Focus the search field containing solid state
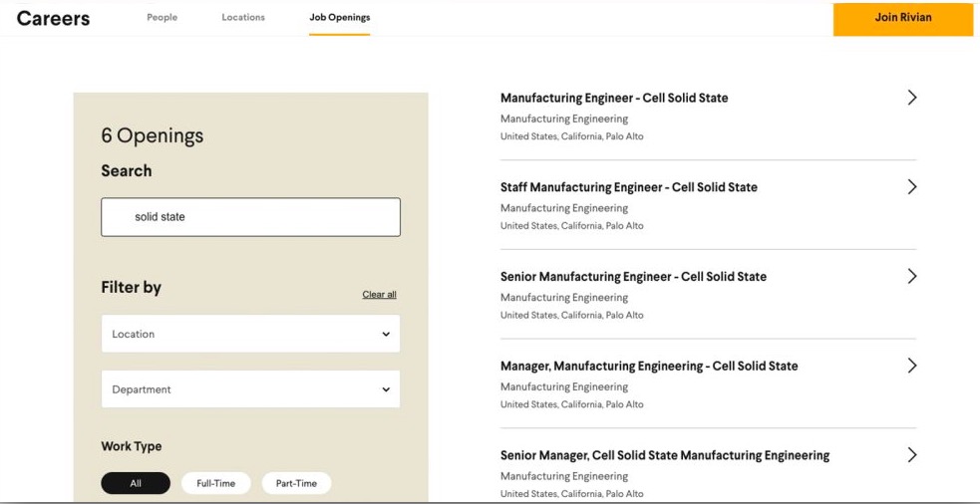Screen dimensions: 980x504 pyautogui.click(x=250, y=217)
